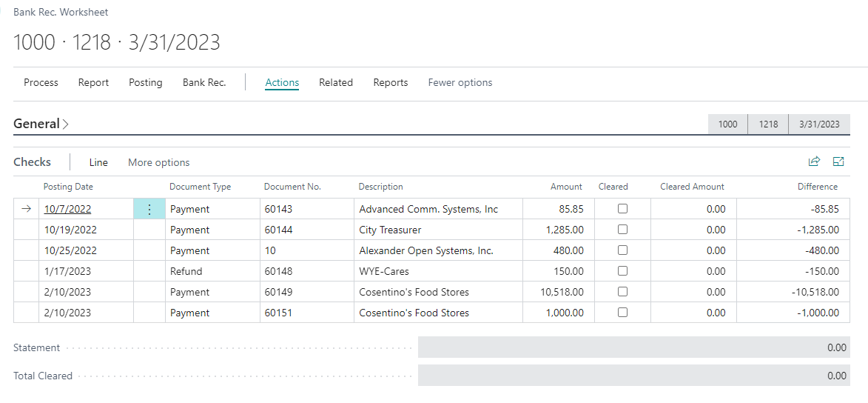The height and width of the screenshot is (403, 868).
Task: Mark WYE-Cares refund as cleared
Action: [x=622, y=271]
